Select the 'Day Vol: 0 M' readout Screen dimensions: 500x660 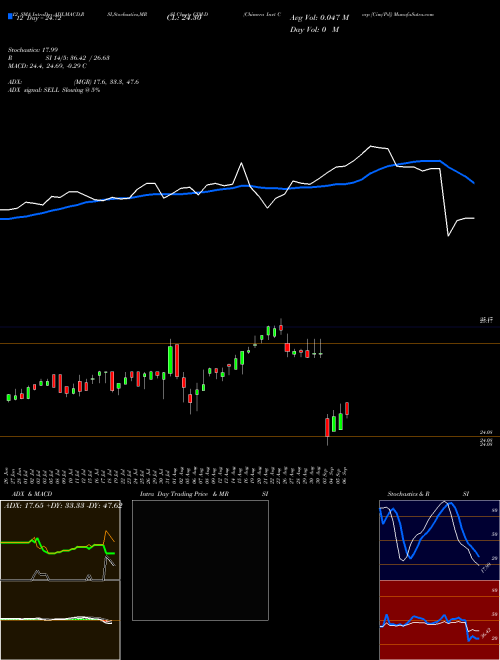314,29
